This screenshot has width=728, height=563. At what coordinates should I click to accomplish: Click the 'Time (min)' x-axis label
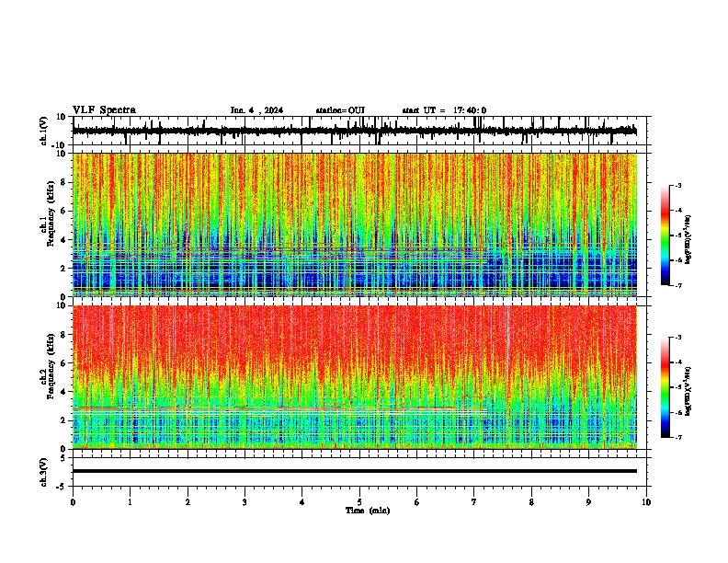(x=368, y=511)
